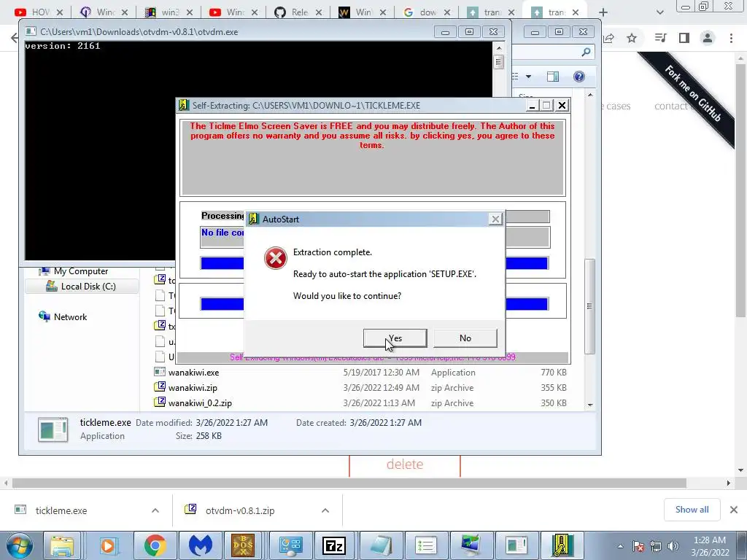
Task: Click Show all downloads
Action: point(692,510)
